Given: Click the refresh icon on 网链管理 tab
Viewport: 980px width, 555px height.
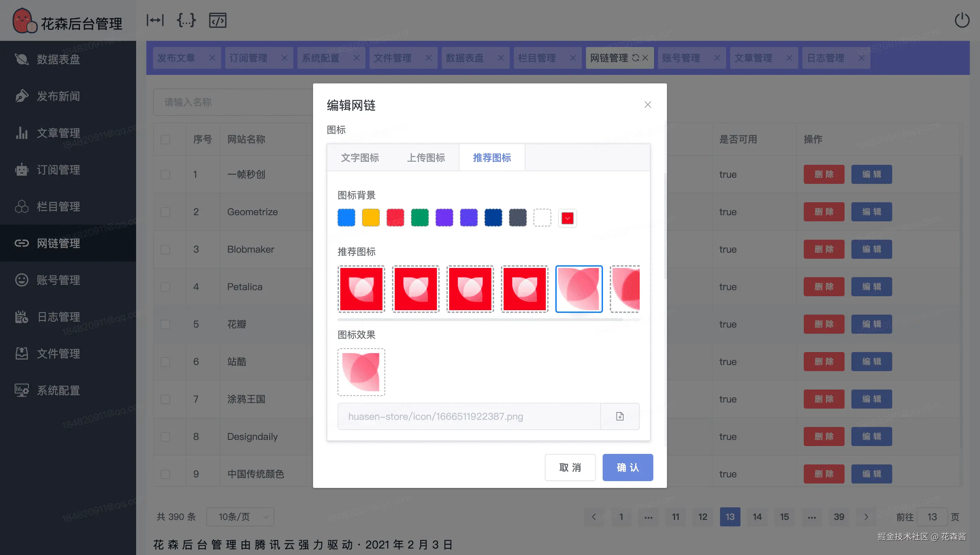Looking at the screenshot, I should [635, 58].
